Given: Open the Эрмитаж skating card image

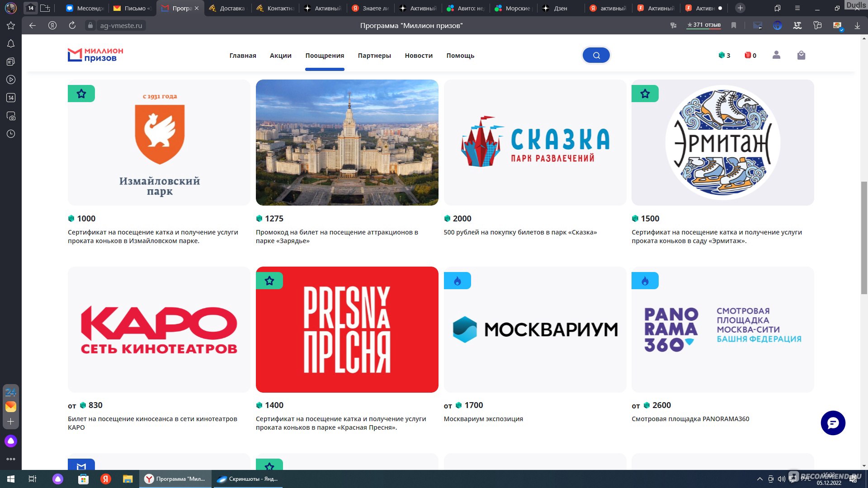Looking at the screenshot, I should coord(722,142).
